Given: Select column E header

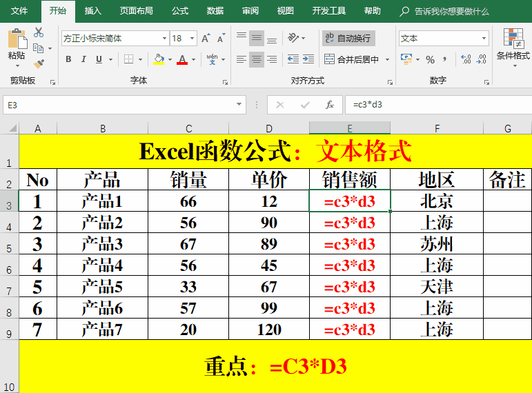Looking at the screenshot, I should pyautogui.click(x=350, y=128).
